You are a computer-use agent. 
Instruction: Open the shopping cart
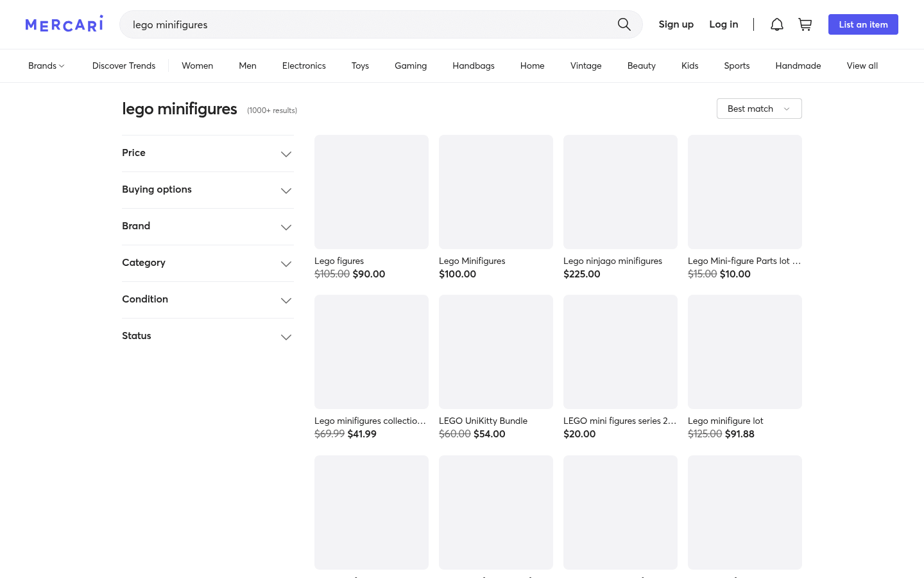[x=805, y=24]
